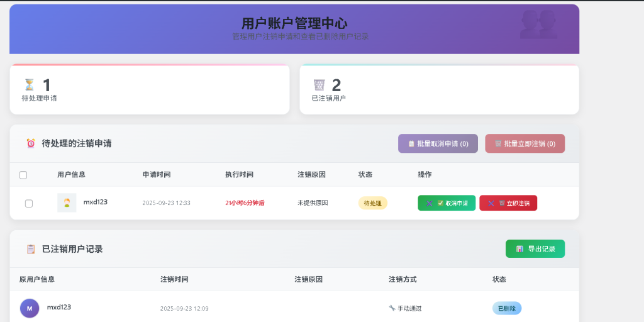The image size is (644, 322).
Task: Click alarm clock icon in 待处理的注销申请 header
Action: [x=31, y=143]
